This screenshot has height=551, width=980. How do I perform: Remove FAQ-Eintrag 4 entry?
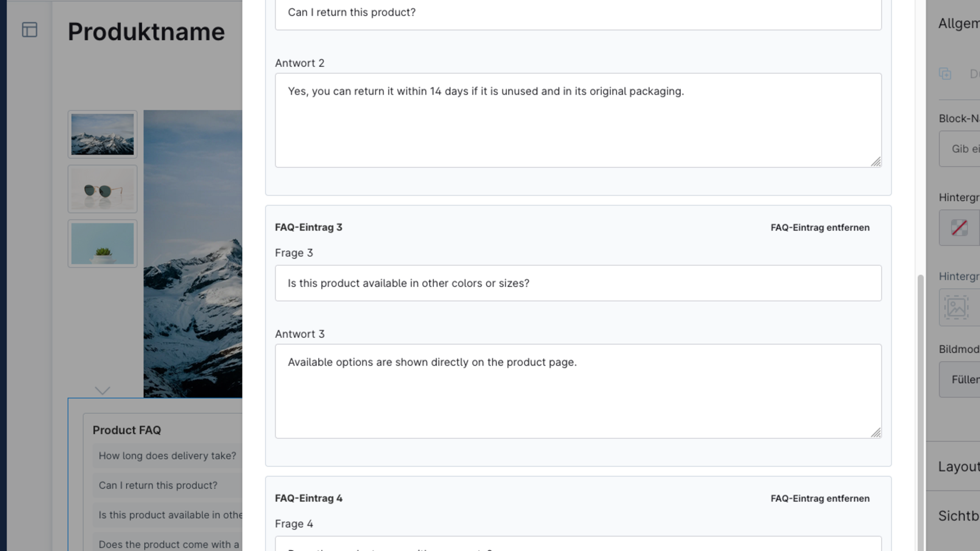tap(820, 498)
